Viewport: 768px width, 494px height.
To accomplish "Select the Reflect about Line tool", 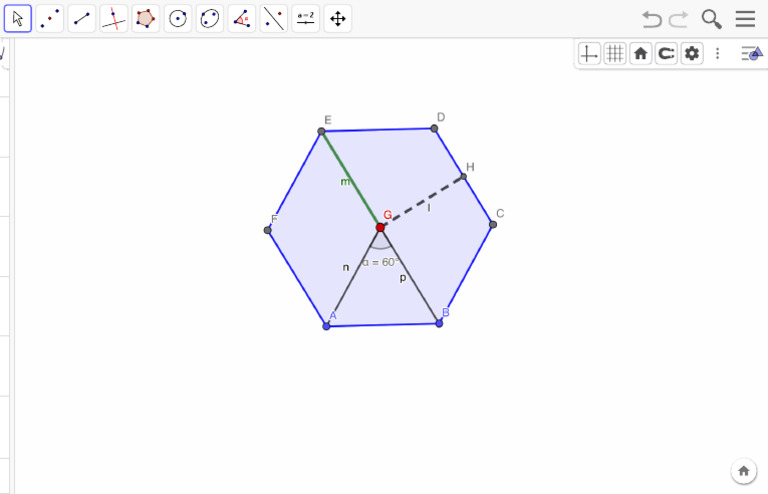I will (273, 19).
